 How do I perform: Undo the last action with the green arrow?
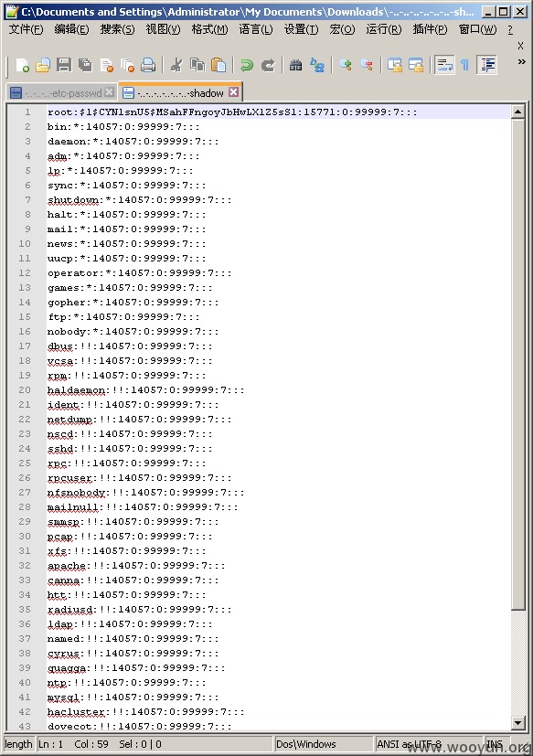point(247,65)
